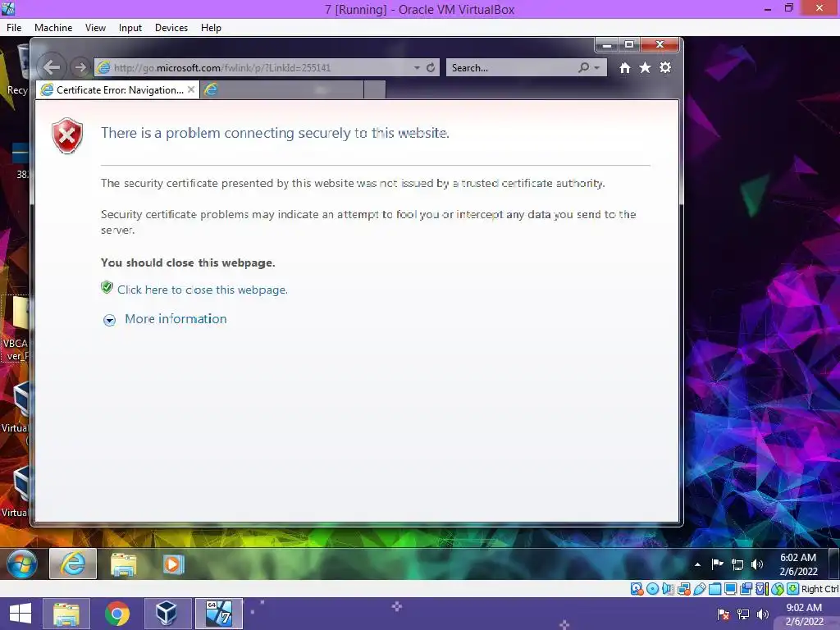
Task: Click the VirtualBox mouse integration status icon
Action: click(778, 589)
